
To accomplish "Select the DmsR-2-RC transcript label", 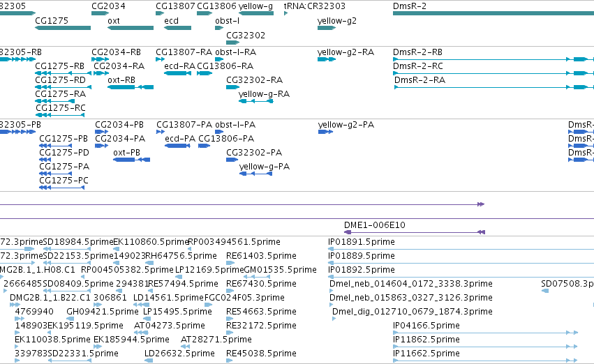I will [x=418, y=66].
